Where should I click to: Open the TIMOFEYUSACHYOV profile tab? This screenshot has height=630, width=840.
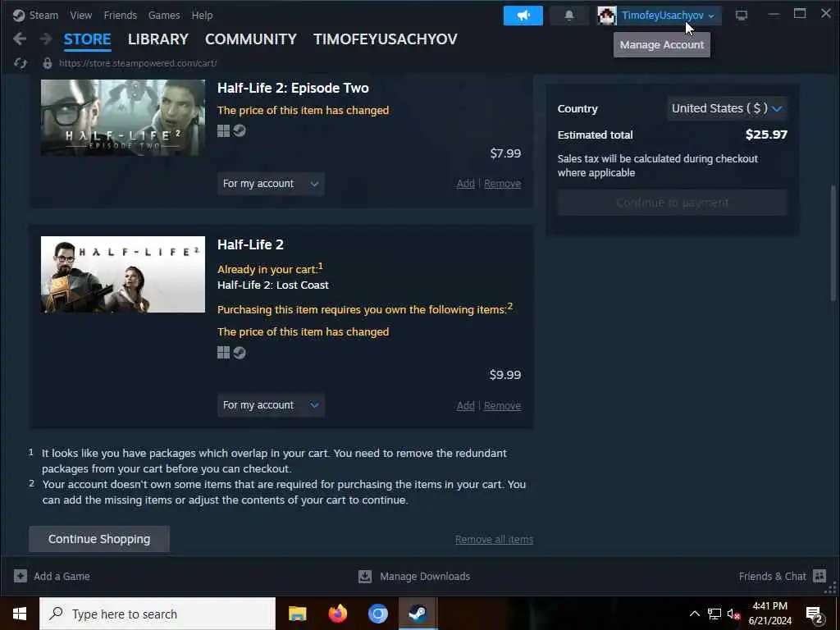click(x=386, y=39)
